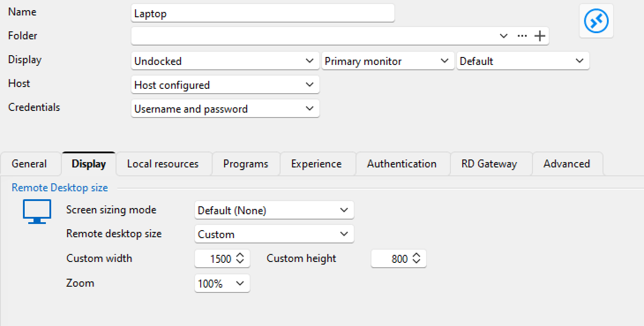Expand the Folder dropdown arrow
The image size is (644, 326).
point(504,36)
